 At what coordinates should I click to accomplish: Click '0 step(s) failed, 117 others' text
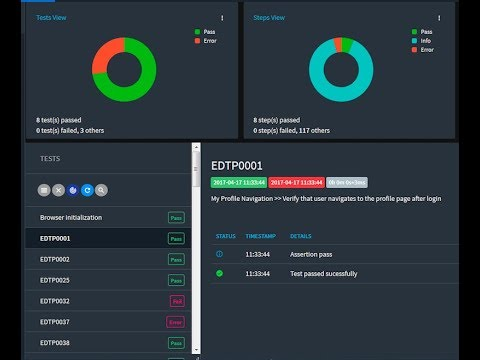pos(291,130)
